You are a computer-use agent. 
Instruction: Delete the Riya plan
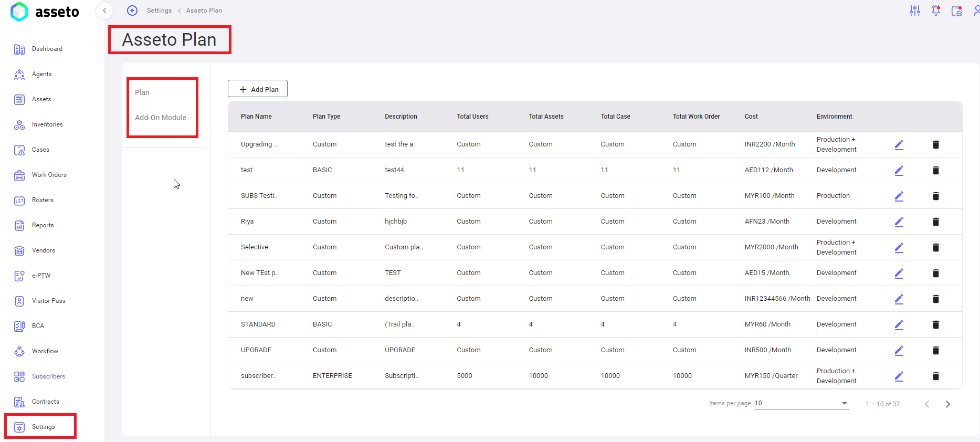(936, 222)
